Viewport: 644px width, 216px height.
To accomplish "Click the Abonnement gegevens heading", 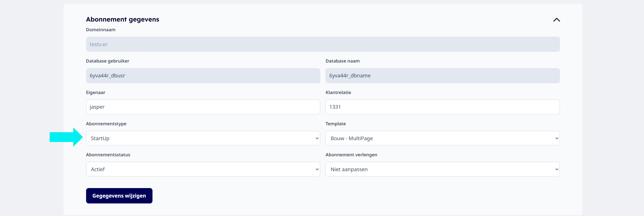I will 122,19.
